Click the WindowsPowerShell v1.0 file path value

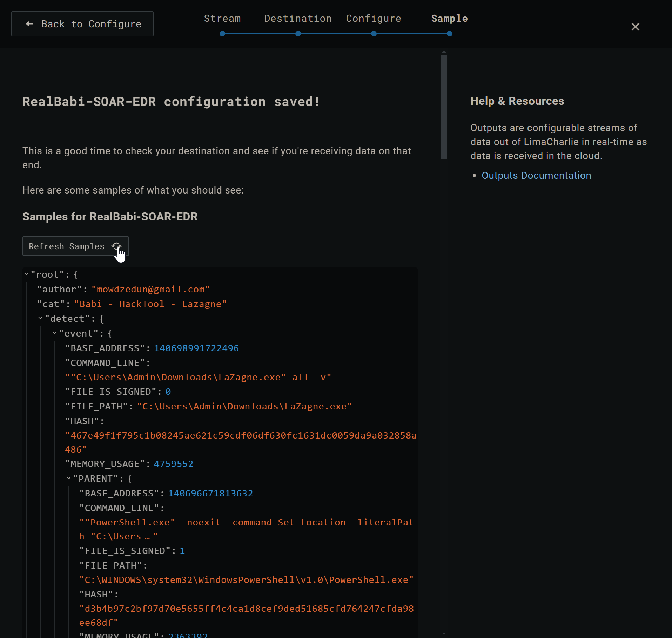[246, 580]
